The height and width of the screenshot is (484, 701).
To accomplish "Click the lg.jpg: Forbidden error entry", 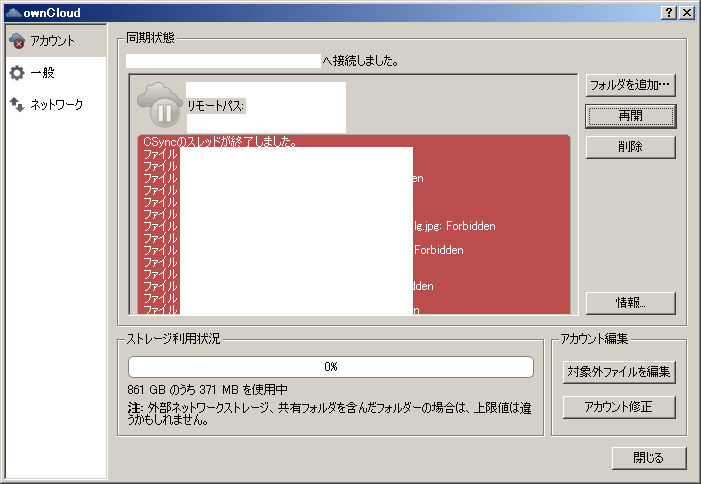I will (455, 226).
